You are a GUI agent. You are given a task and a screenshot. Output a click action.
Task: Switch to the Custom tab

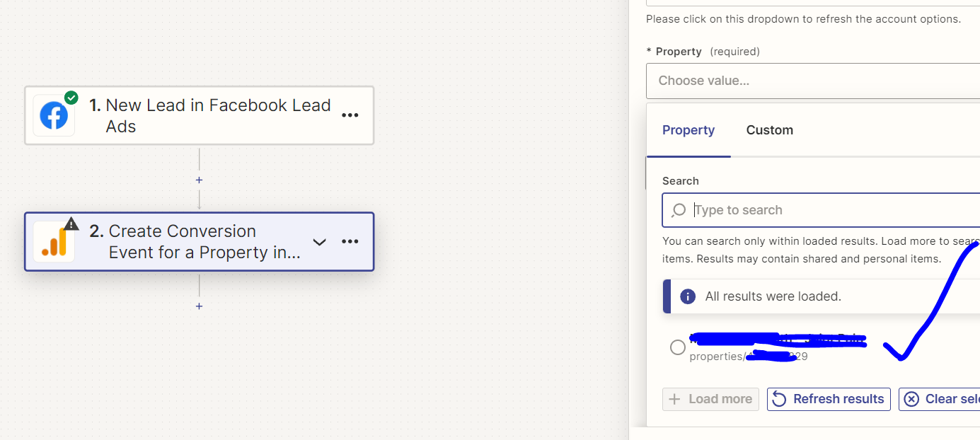tap(770, 130)
